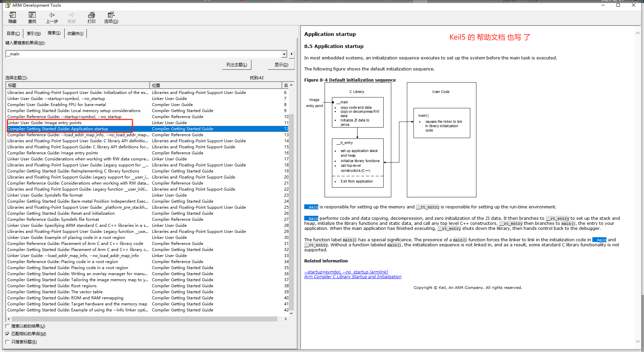The width and height of the screenshot is (644, 352).
Task: Select 'Linker User Guide: --startup=symbol, --no_startup'
Action: click(x=56, y=99)
